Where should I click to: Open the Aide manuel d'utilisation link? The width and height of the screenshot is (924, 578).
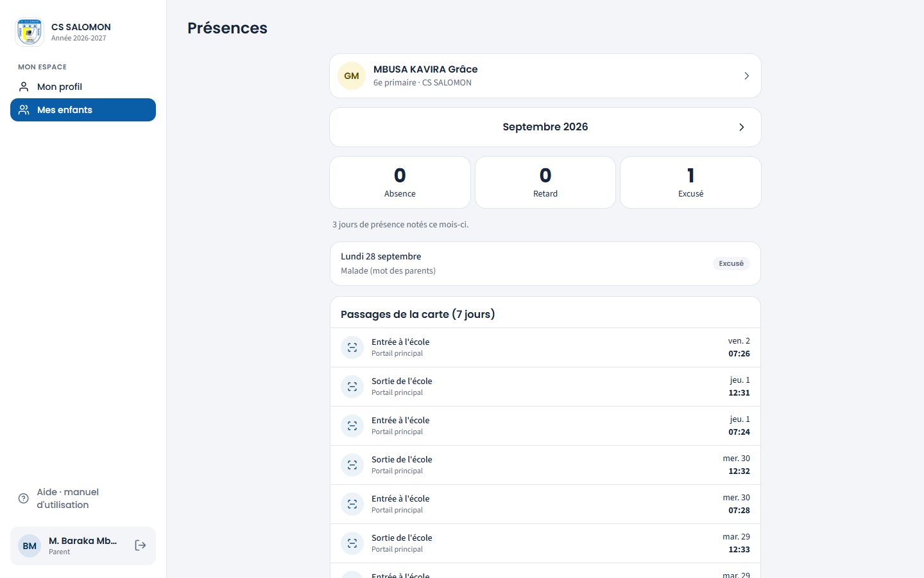83,498
